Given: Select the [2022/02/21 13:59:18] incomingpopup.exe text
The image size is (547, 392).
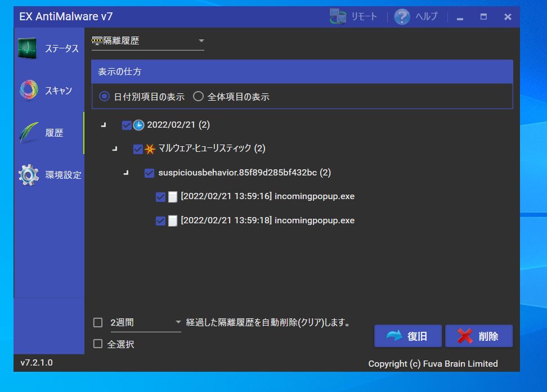Looking at the screenshot, I should tap(267, 220).
